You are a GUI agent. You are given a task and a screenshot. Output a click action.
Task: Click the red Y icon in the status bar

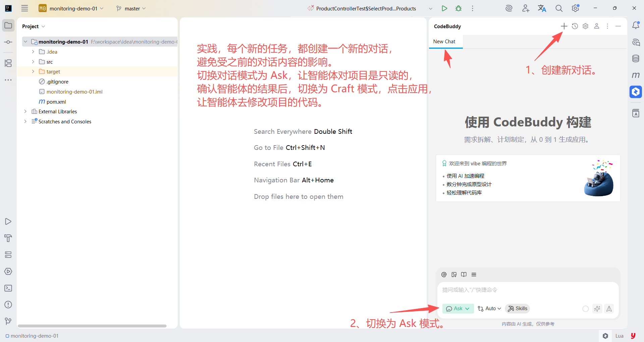[x=633, y=336]
